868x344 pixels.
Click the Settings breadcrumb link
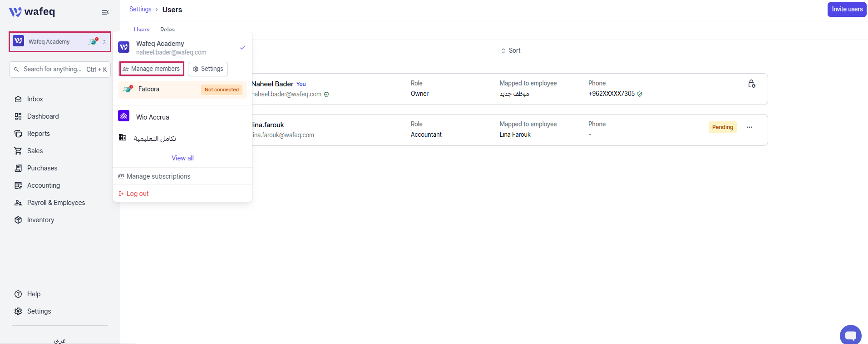pyautogui.click(x=140, y=9)
